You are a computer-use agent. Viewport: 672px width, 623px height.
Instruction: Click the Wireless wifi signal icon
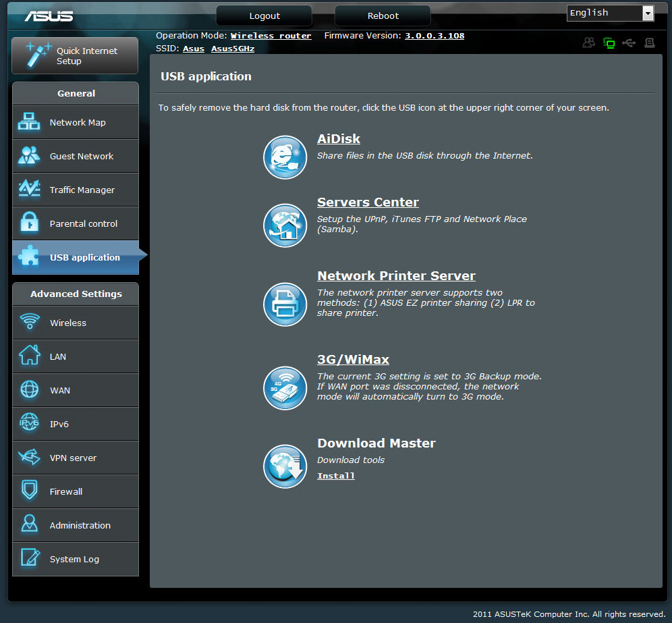(30, 321)
